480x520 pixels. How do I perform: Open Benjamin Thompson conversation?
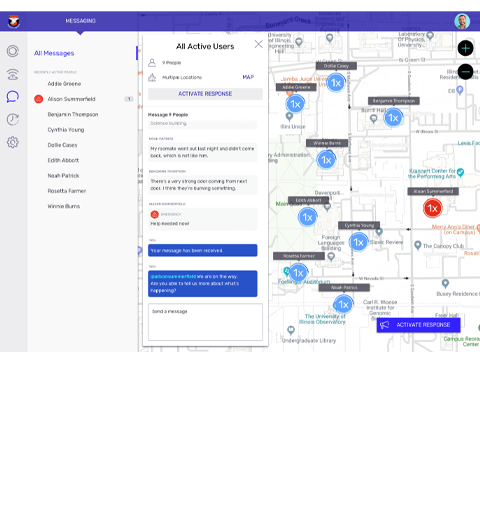coord(73,114)
